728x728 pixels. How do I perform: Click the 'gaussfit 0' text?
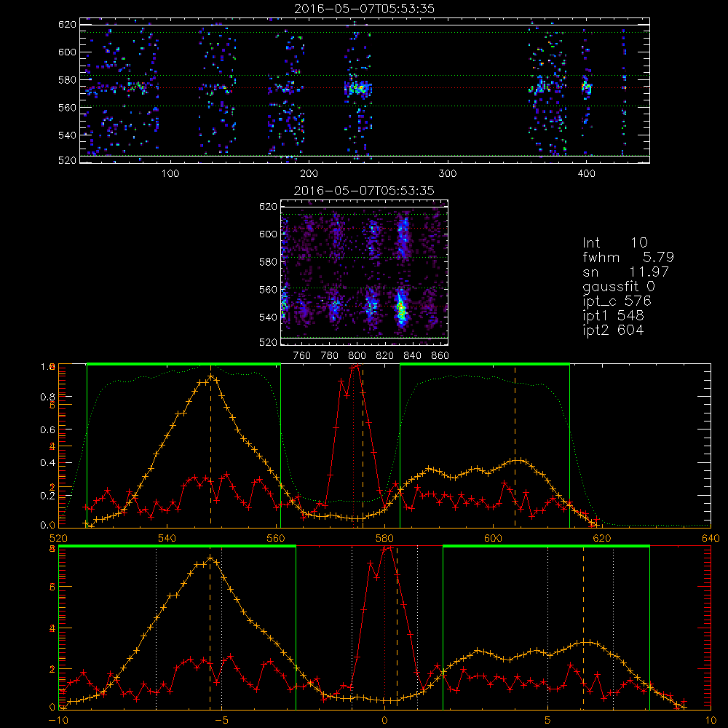[618, 286]
